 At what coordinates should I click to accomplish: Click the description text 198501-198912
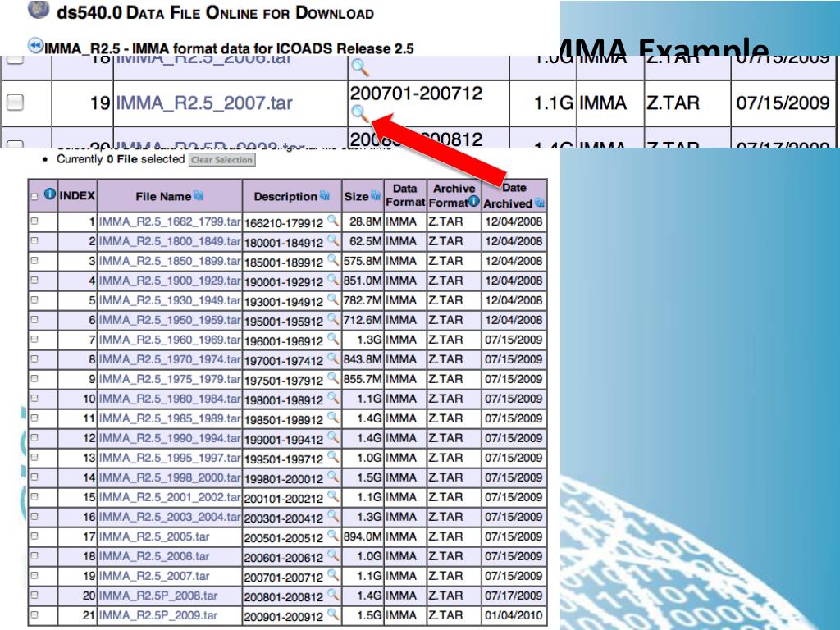click(283, 419)
